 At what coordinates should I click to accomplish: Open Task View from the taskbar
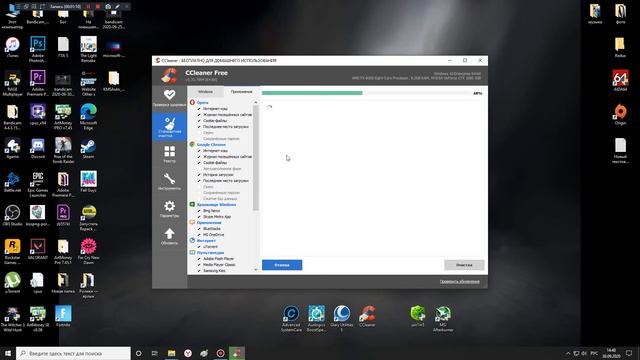coord(155,353)
